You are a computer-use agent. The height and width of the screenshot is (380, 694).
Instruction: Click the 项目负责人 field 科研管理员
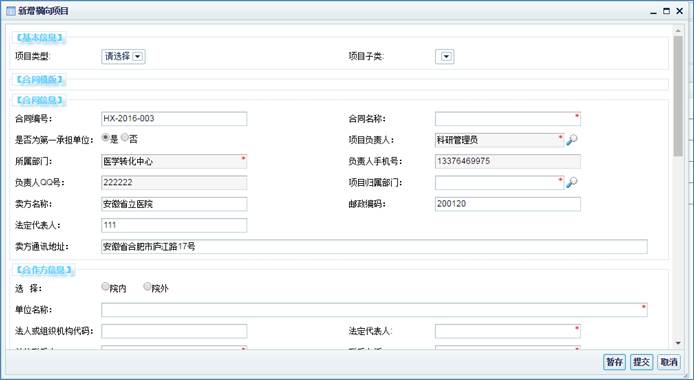pos(499,140)
